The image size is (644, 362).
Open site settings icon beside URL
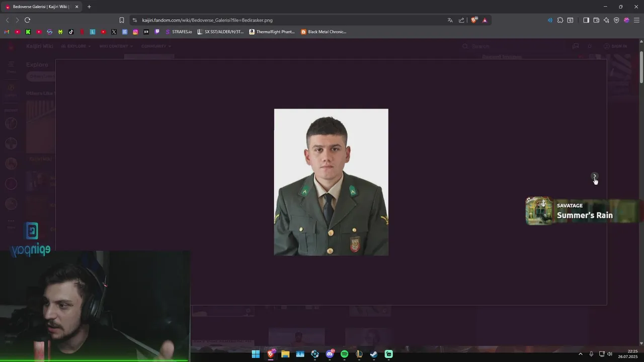[x=134, y=20]
